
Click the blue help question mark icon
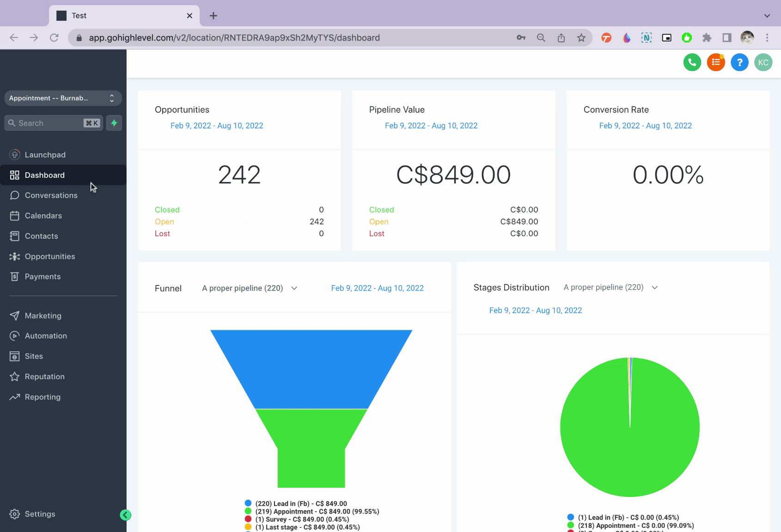[739, 62]
